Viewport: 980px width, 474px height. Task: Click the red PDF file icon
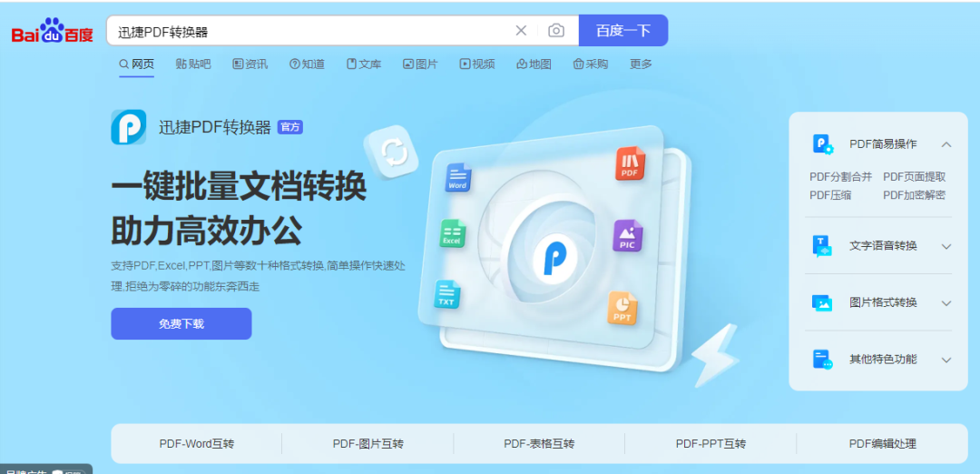coord(630,163)
